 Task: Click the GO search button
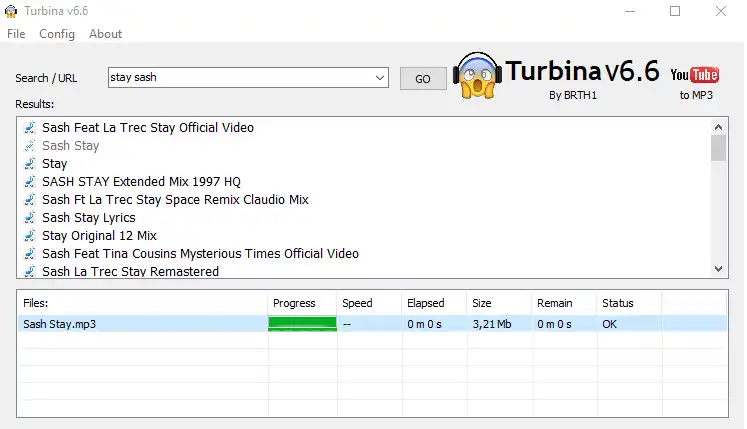tap(423, 79)
